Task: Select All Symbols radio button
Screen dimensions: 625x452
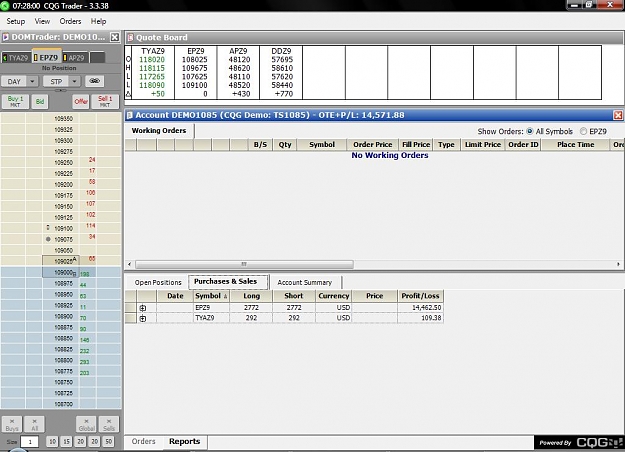Action: point(530,131)
